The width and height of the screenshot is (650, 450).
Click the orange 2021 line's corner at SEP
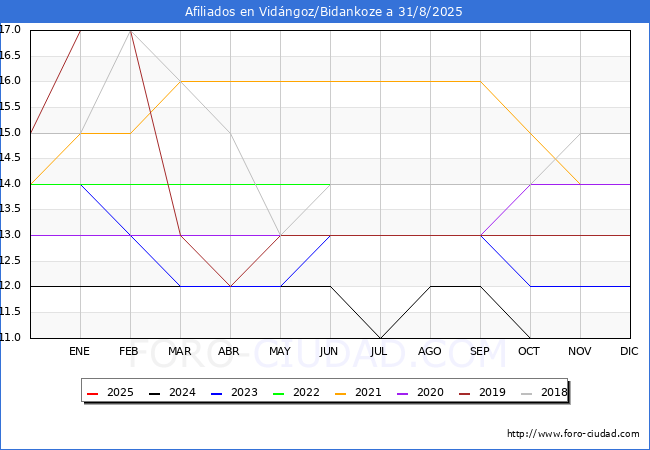480,82
